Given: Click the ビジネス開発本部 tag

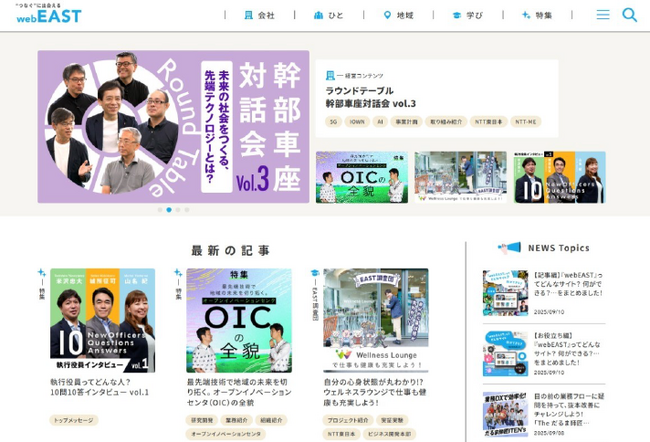Looking at the screenshot, I should (390, 434).
